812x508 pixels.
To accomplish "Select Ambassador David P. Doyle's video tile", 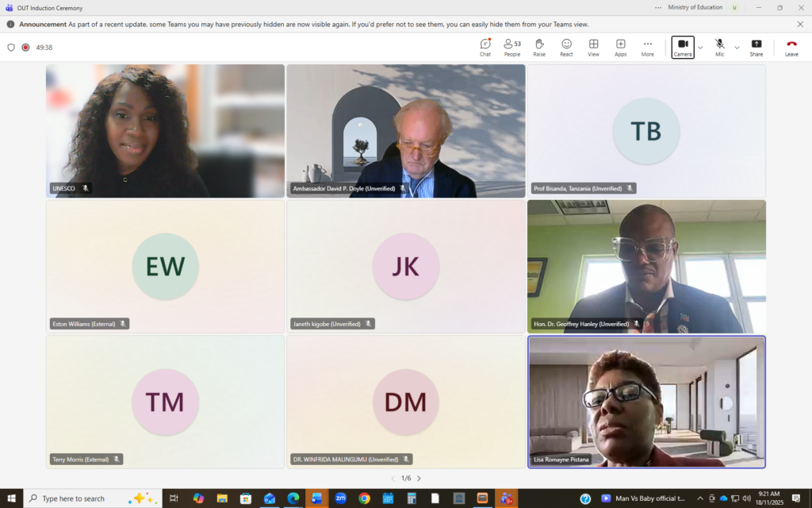I will [405, 131].
